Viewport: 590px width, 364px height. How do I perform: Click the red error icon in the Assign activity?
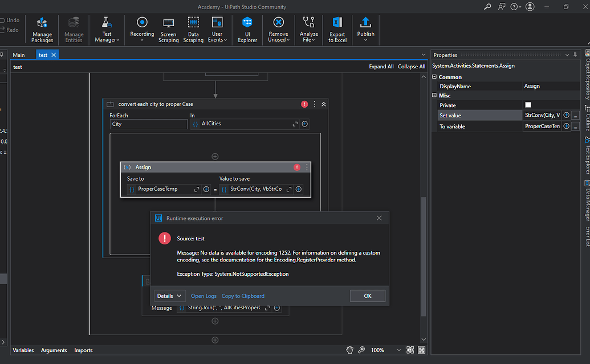pos(297,167)
